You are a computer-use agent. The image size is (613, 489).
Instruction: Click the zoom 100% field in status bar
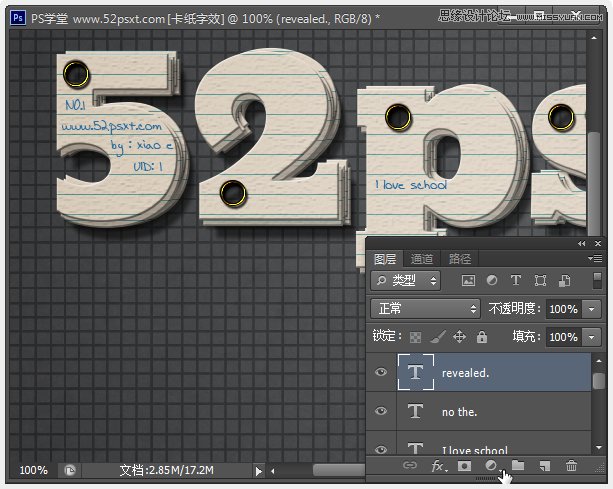[x=34, y=470]
